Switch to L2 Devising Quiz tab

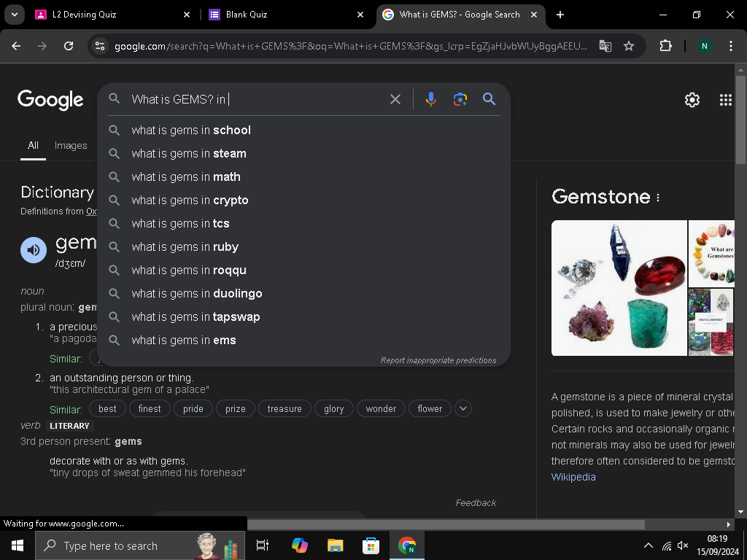112,15
